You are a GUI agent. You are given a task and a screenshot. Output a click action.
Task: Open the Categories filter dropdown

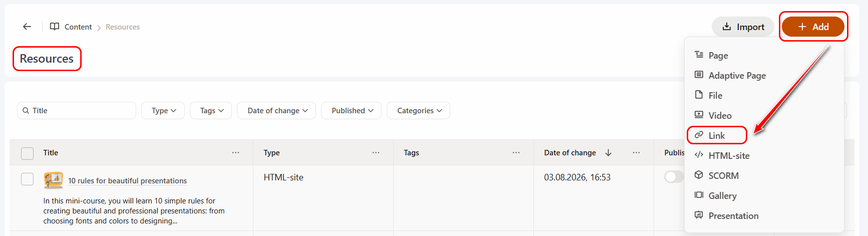coord(418,111)
